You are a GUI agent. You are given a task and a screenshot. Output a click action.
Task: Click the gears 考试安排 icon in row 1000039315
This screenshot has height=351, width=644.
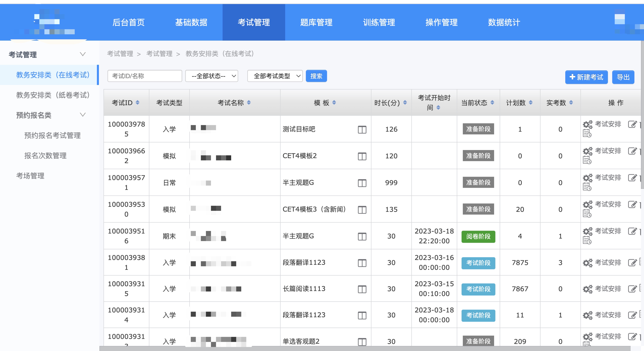tap(587, 289)
